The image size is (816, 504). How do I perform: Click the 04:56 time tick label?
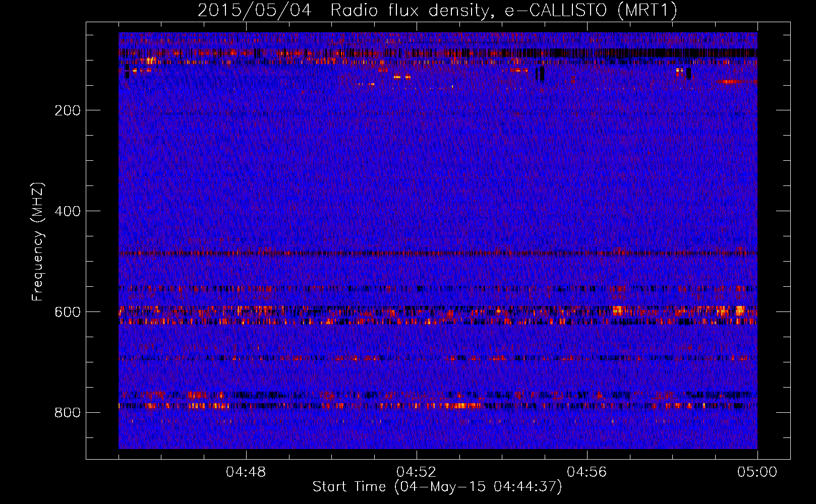pos(587,472)
